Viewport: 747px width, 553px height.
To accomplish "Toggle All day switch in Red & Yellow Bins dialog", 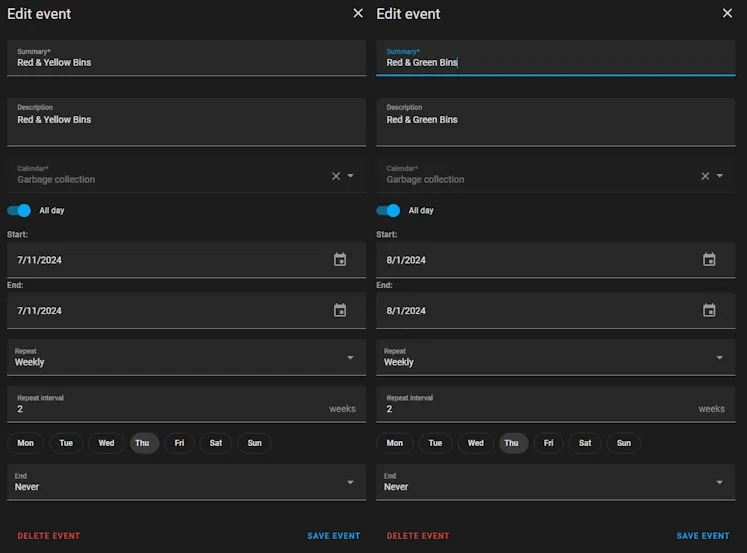I will (19, 211).
